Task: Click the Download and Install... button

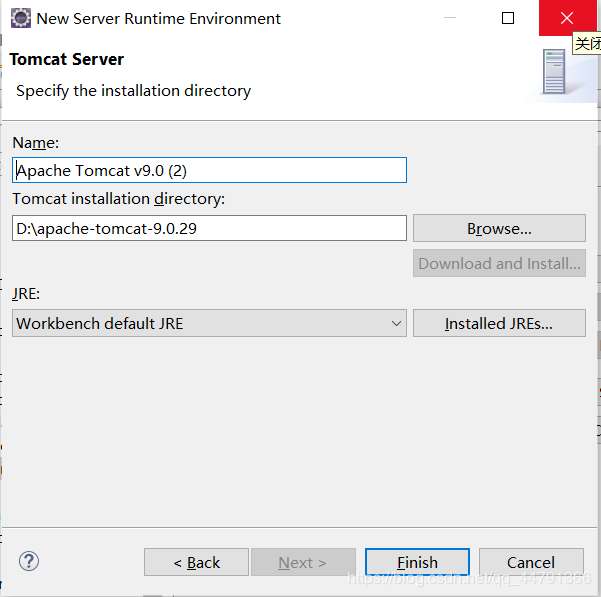Action: 499,263
